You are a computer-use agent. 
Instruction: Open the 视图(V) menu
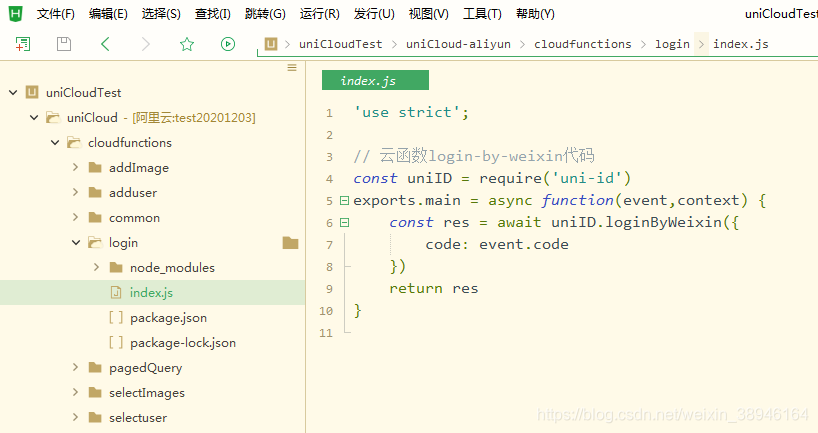coord(428,14)
